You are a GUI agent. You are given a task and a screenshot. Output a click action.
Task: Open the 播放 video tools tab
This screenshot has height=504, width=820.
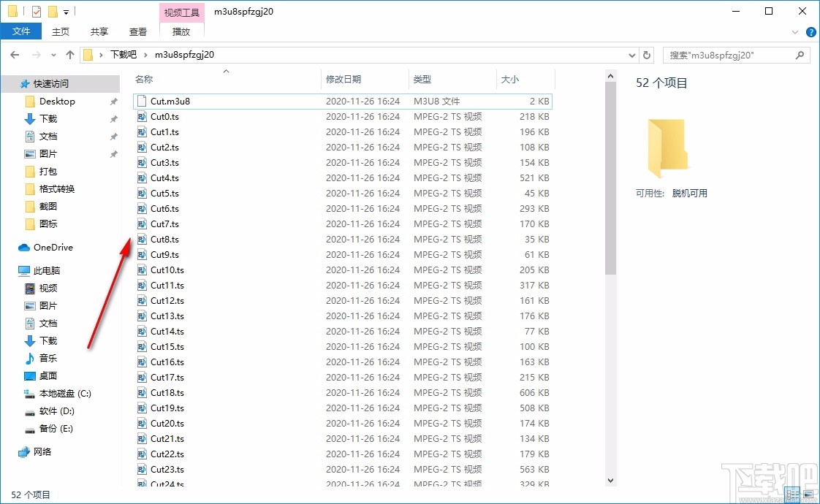[181, 31]
